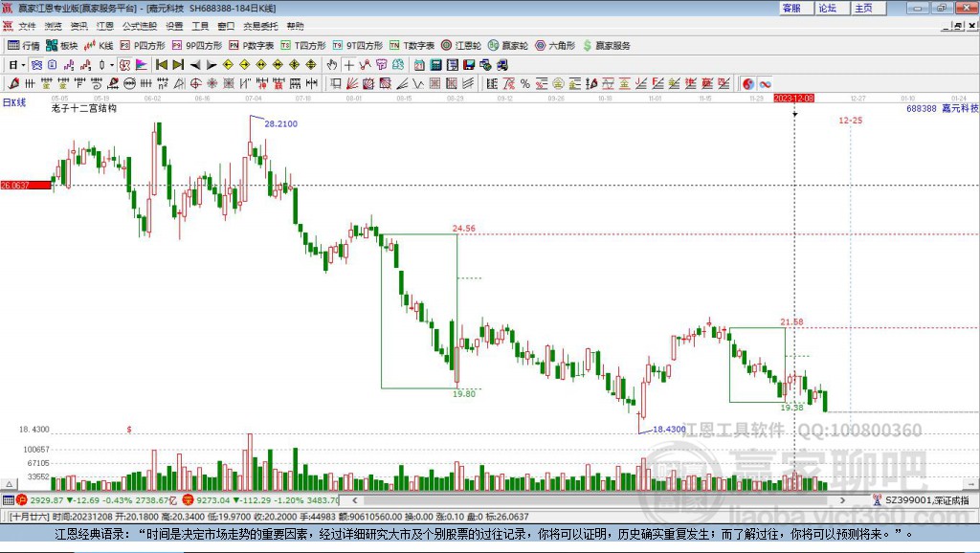Jump to last bar icon
980x553 pixels.
[178, 65]
